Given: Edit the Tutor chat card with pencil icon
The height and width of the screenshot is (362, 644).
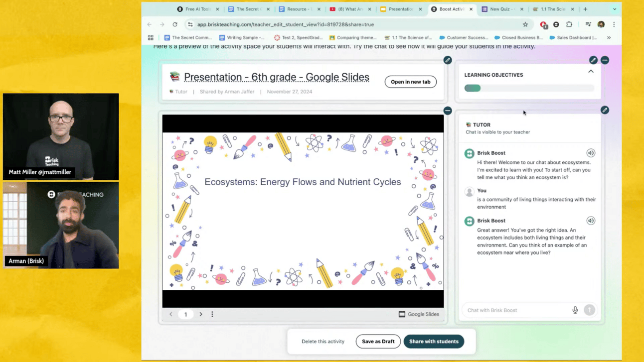Looking at the screenshot, I should coord(605,110).
